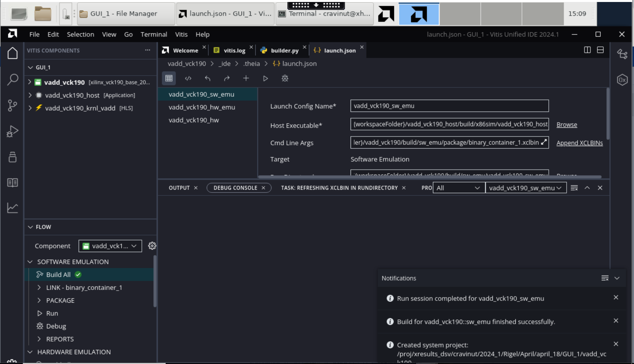Open the Debug sidebar view
634x364 pixels.
(x=12, y=131)
